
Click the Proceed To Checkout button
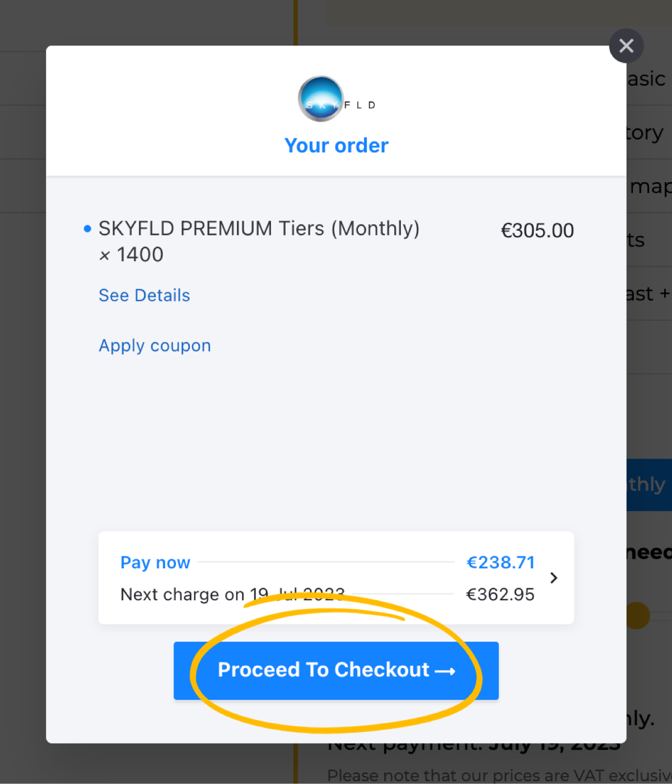[336, 670]
